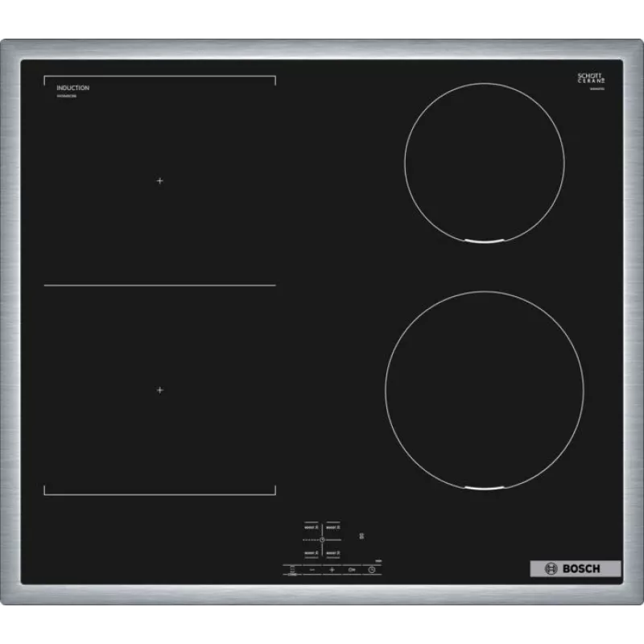Click the larger lower round cooking zone

click(485, 390)
